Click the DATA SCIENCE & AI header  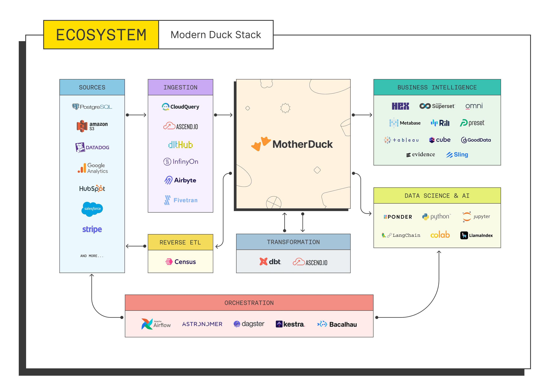pyautogui.click(x=437, y=196)
